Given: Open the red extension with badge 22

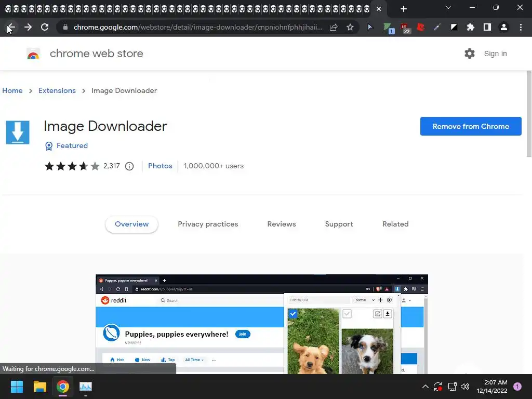Looking at the screenshot, I should click(x=405, y=28).
